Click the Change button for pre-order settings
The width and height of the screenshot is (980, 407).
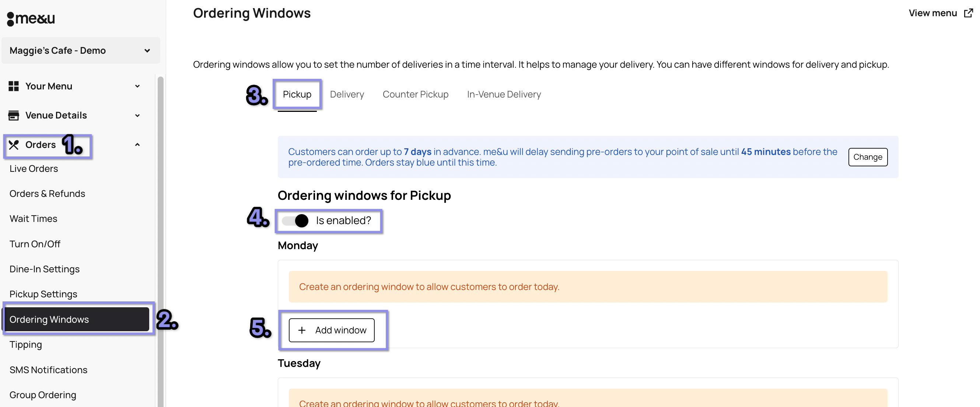click(x=868, y=157)
